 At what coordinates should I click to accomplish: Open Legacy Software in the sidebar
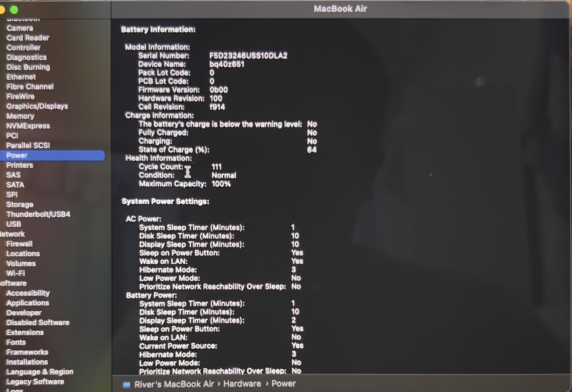[x=35, y=382]
